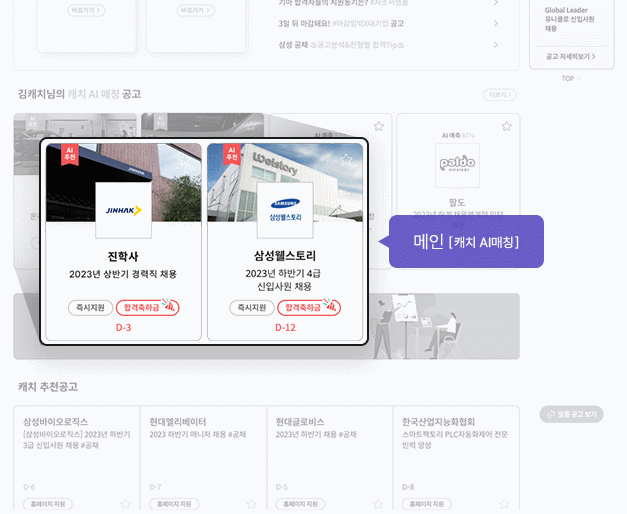This screenshot has height=514, width=627.
Task: Click Global Leader 유니클로 신입사원 채용 text
Action: (x=569, y=19)
